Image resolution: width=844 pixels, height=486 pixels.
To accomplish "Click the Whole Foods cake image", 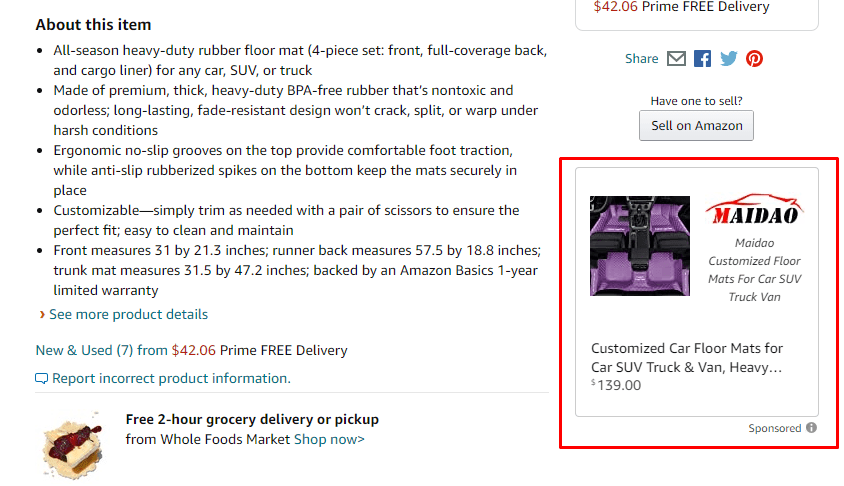I will [x=74, y=443].
